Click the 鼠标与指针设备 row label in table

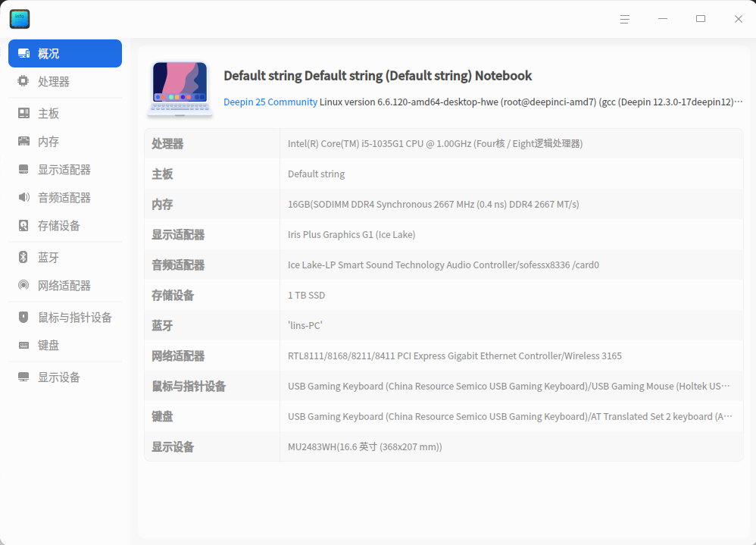tap(189, 387)
